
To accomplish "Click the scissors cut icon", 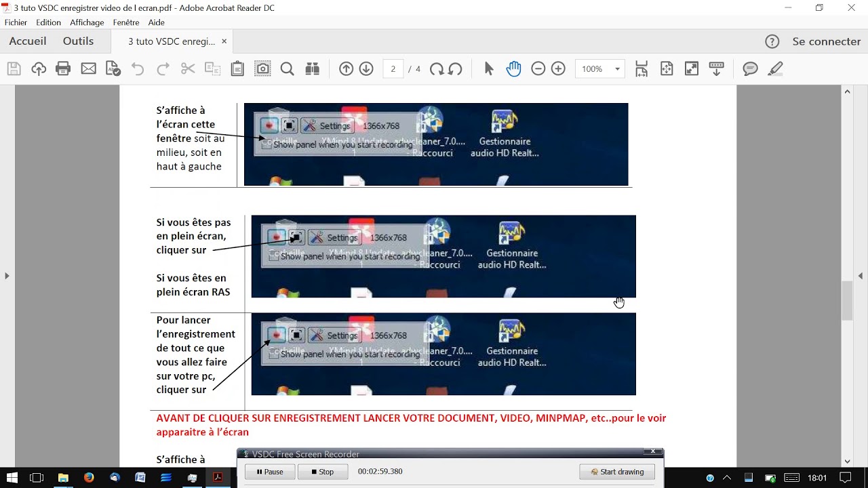I will click(188, 68).
